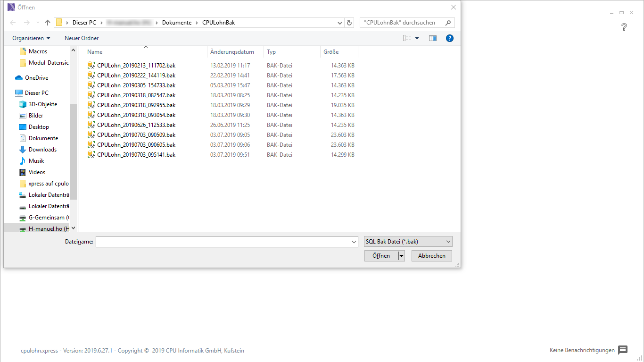Click the Bilder folder icon

23,116
